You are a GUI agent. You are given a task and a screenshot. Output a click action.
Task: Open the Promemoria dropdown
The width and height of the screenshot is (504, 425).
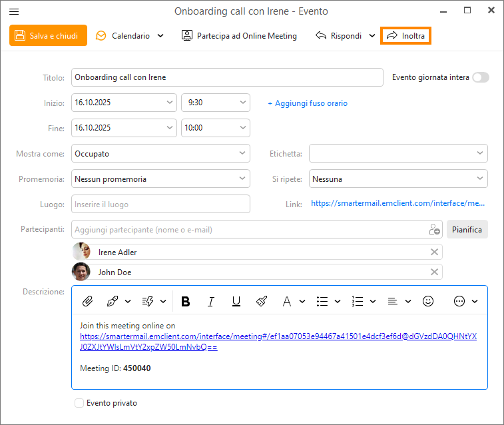(x=160, y=179)
